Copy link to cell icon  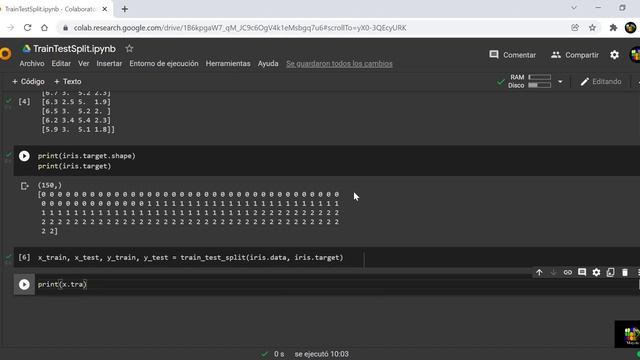pyautogui.click(x=568, y=272)
